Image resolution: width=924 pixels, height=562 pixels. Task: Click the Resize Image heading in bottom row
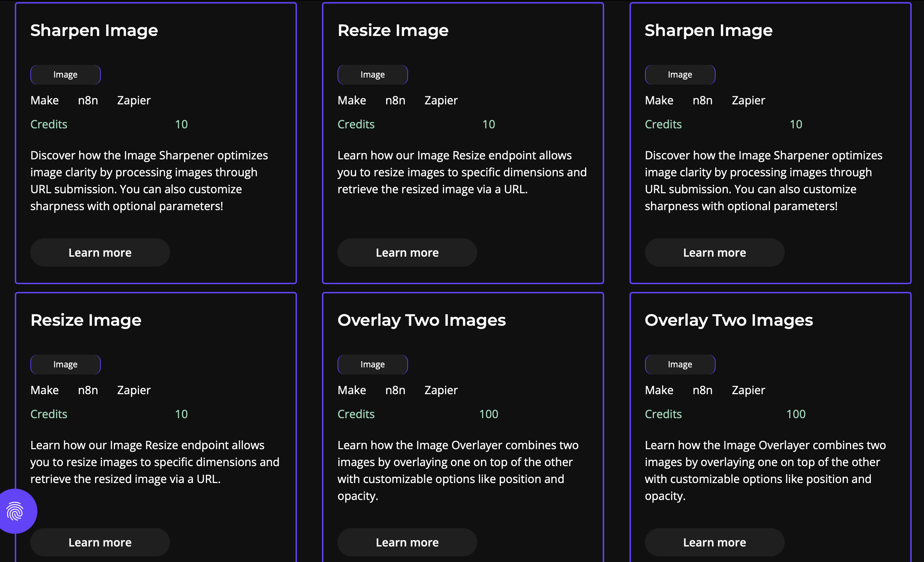86,320
